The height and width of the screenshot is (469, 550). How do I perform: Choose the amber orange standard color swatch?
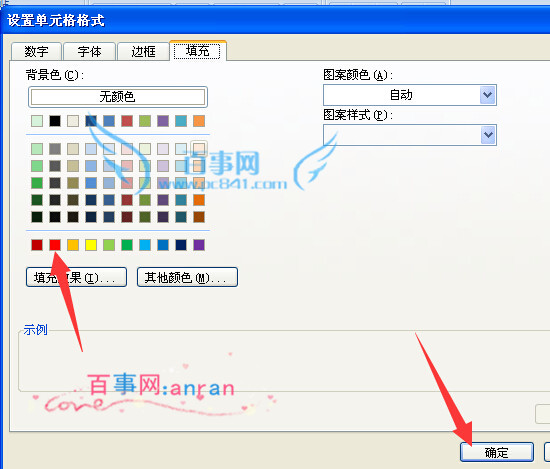pos(73,244)
